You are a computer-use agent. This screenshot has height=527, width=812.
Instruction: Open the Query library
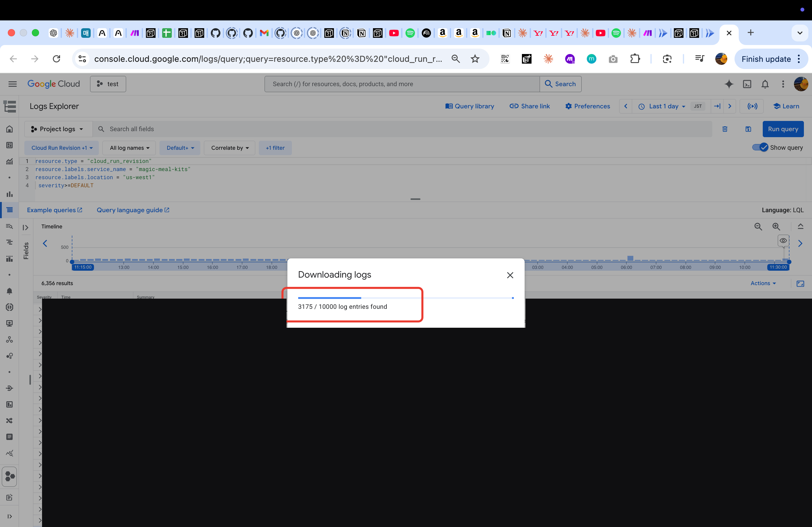(469, 106)
